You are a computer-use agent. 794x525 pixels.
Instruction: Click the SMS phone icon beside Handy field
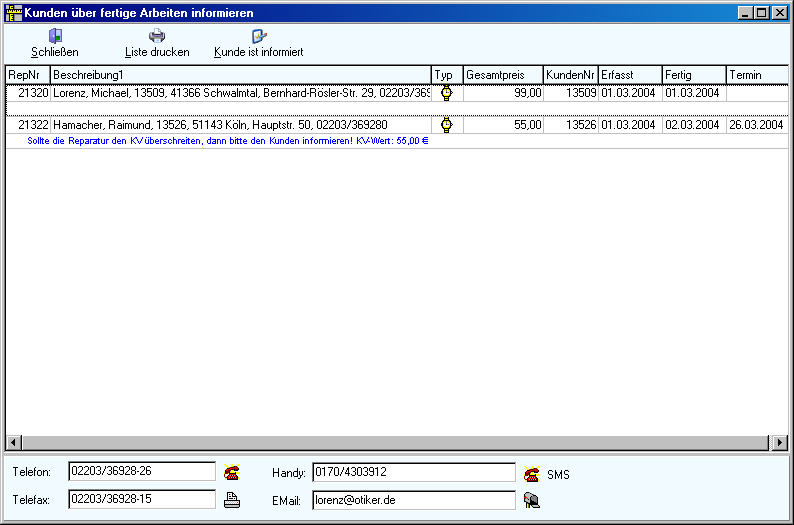click(x=532, y=474)
